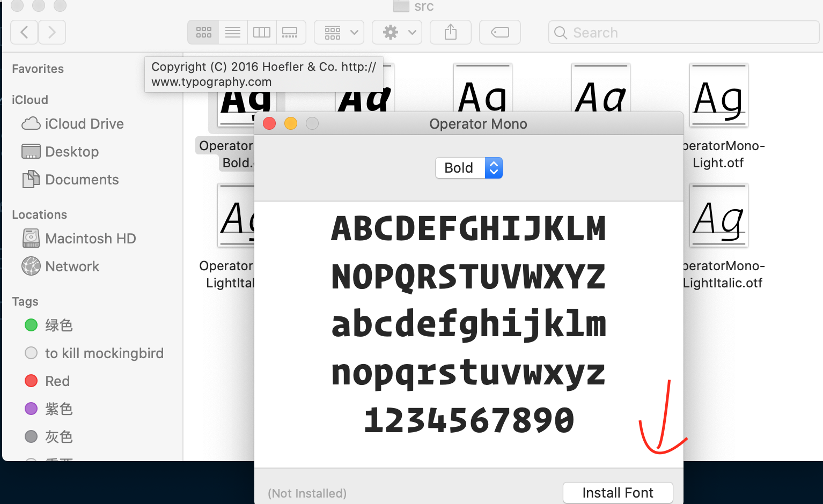This screenshot has height=504, width=823.
Task: Select the gray 灰色 tag
Action: pyautogui.click(x=48, y=437)
